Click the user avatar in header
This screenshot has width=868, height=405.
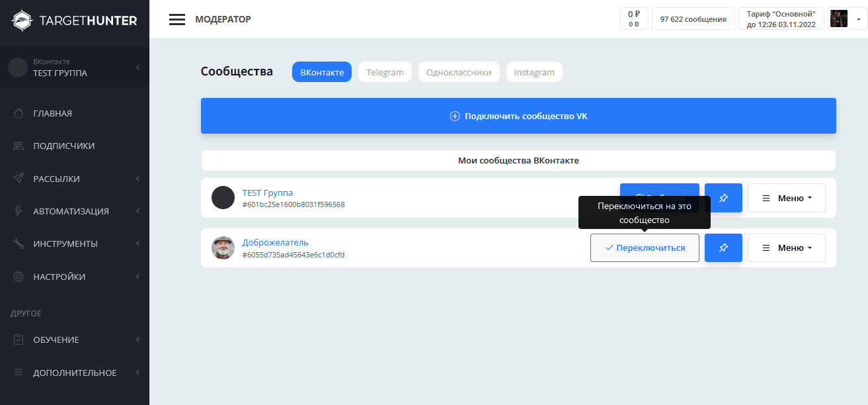(839, 19)
